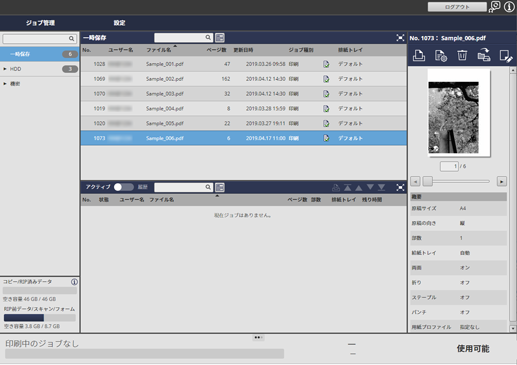Sort by the 状態 column in active list

103,200
